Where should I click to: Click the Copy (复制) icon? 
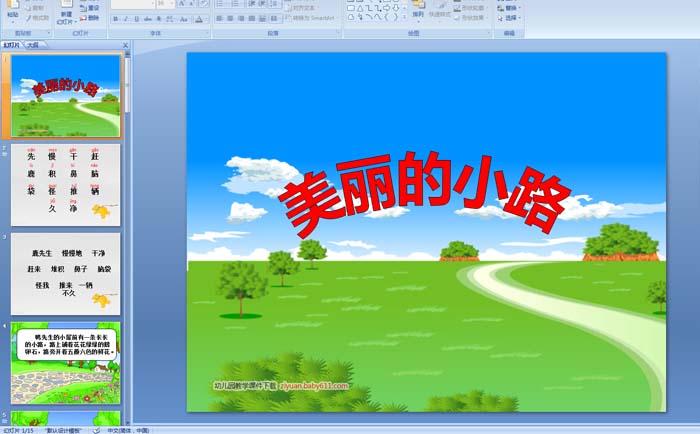[29, 8]
